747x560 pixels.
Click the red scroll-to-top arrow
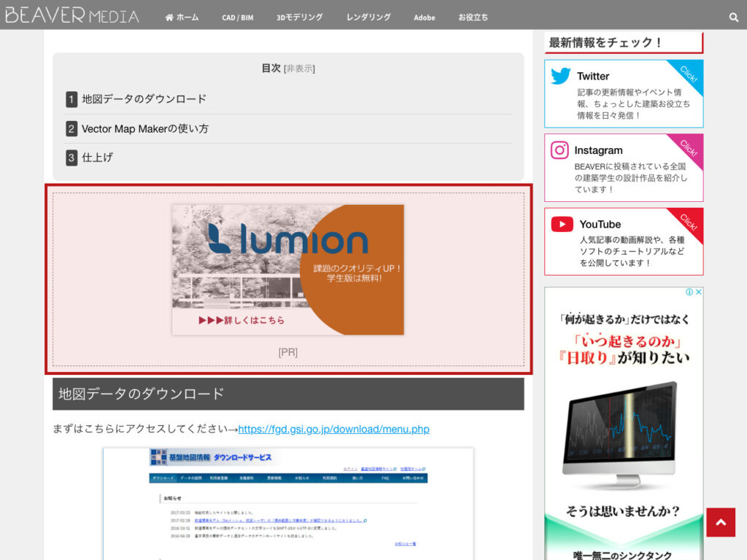pos(721,522)
